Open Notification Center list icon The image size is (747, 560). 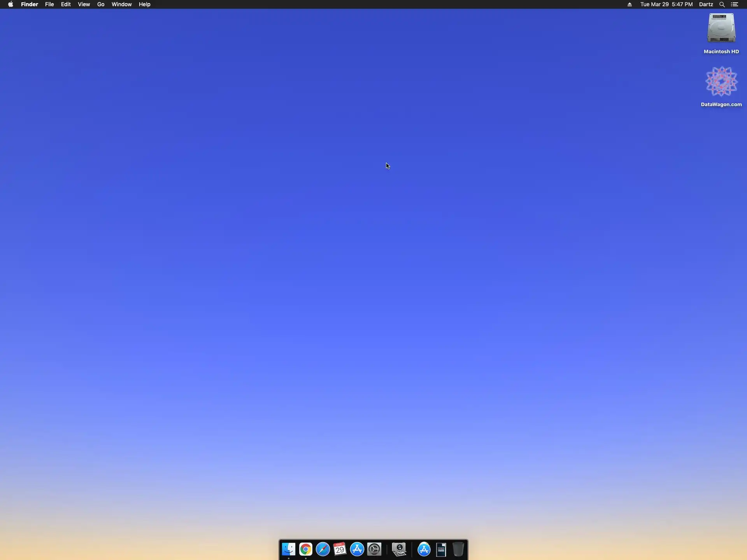click(735, 4)
